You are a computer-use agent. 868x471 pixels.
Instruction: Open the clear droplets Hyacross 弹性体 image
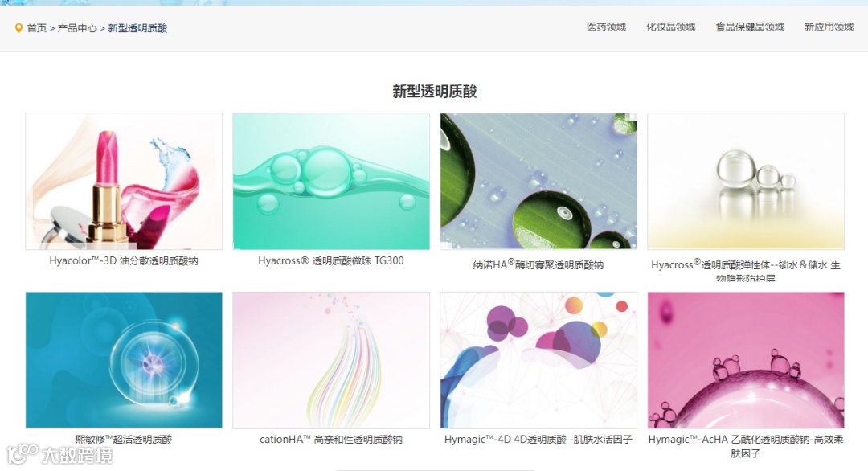pyautogui.click(x=746, y=182)
